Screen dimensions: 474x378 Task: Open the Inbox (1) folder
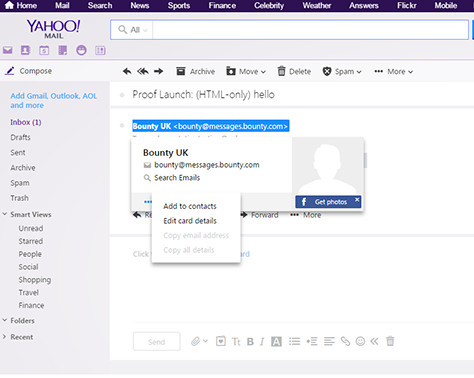(26, 122)
